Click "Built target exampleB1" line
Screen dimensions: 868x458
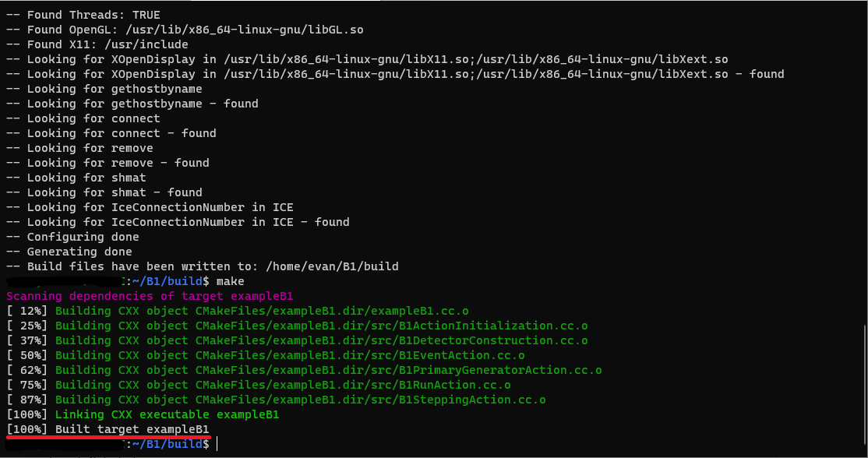[x=108, y=429]
